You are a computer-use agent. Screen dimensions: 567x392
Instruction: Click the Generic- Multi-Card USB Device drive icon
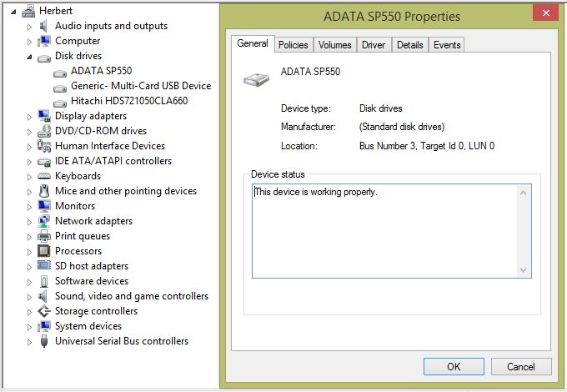(60, 88)
